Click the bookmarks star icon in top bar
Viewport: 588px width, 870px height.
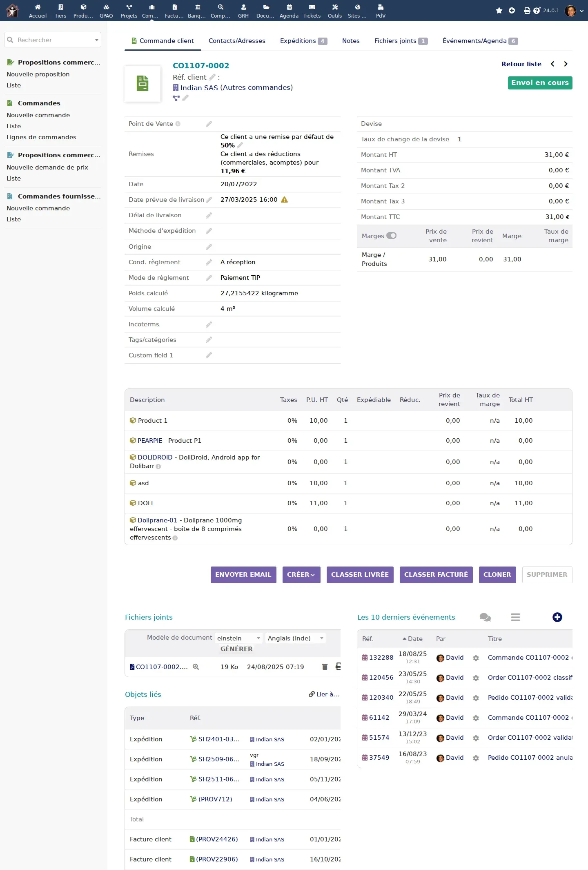pyautogui.click(x=499, y=11)
